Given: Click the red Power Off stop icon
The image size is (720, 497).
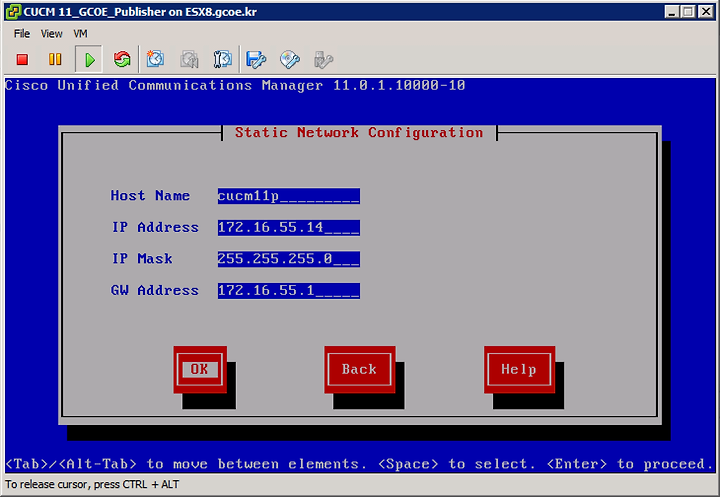Looking at the screenshot, I should (22, 59).
